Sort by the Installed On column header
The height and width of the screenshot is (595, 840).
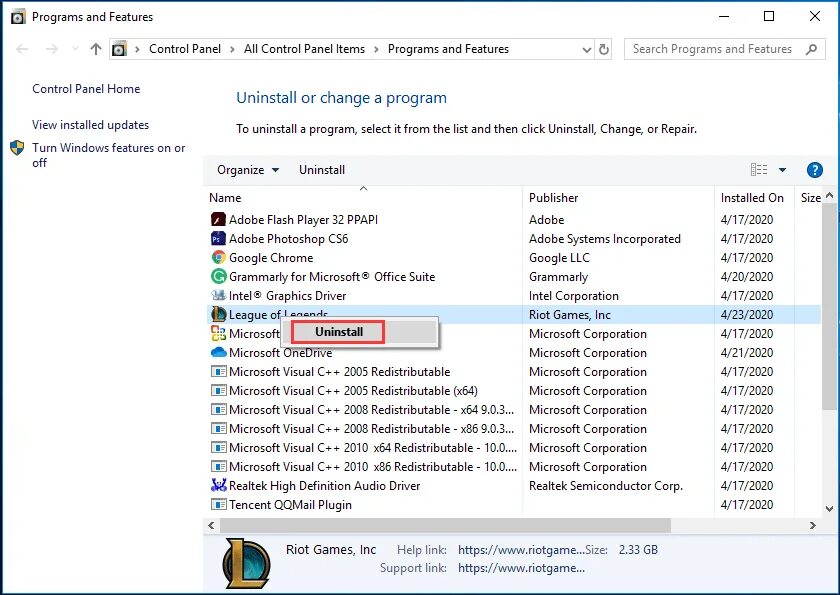click(752, 198)
